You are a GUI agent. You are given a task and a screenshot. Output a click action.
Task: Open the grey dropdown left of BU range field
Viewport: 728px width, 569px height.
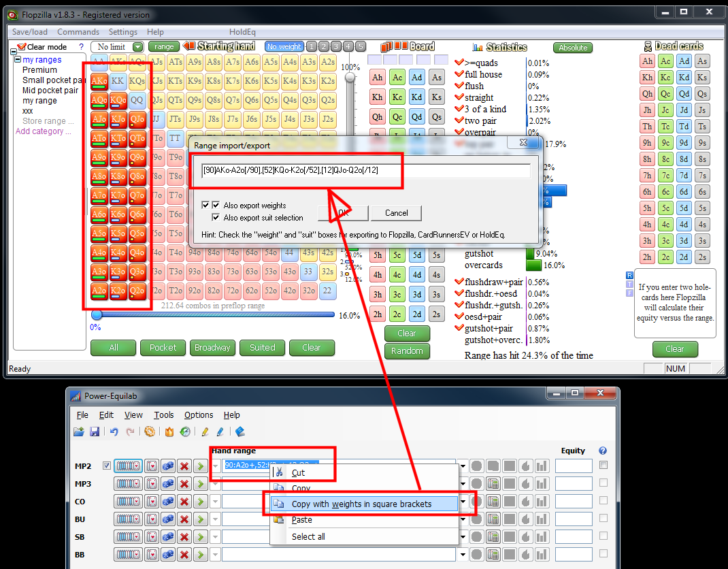tap(215, 519)
